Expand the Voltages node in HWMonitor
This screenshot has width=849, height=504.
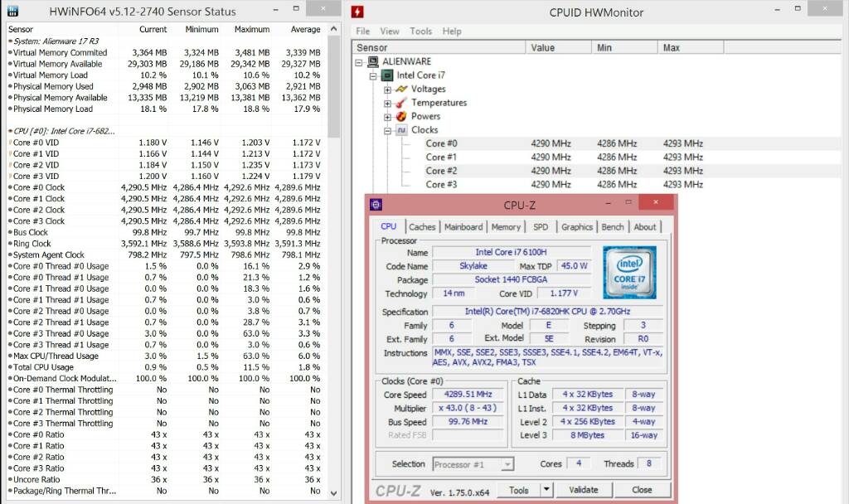click(x=387, y=90)
